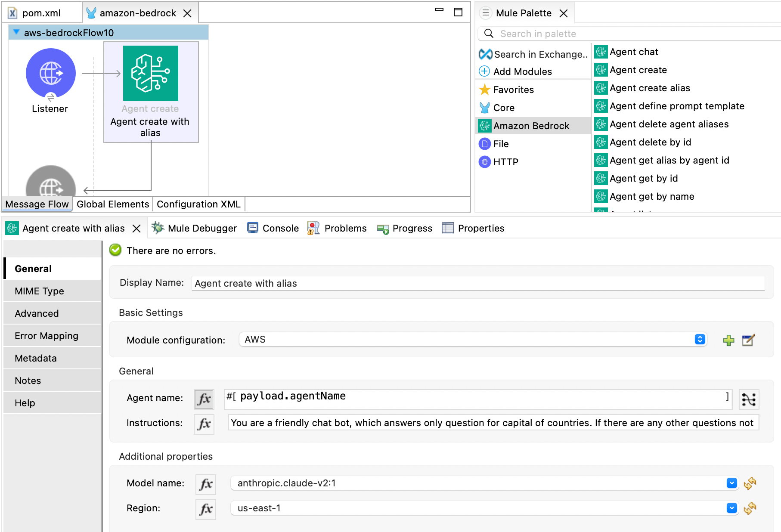This screenshot has width=781, height=532.
Task: Click Search in Exchange
Action: click(x=533, y=54)
